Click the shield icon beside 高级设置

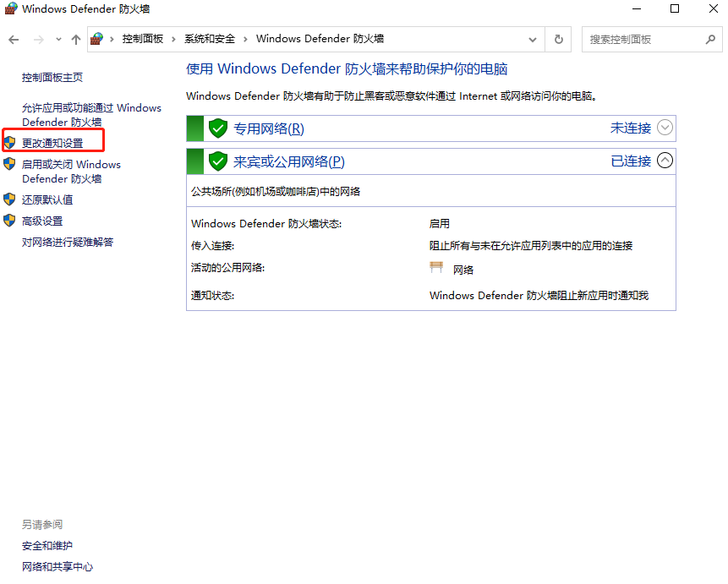[x=10, y=221]
